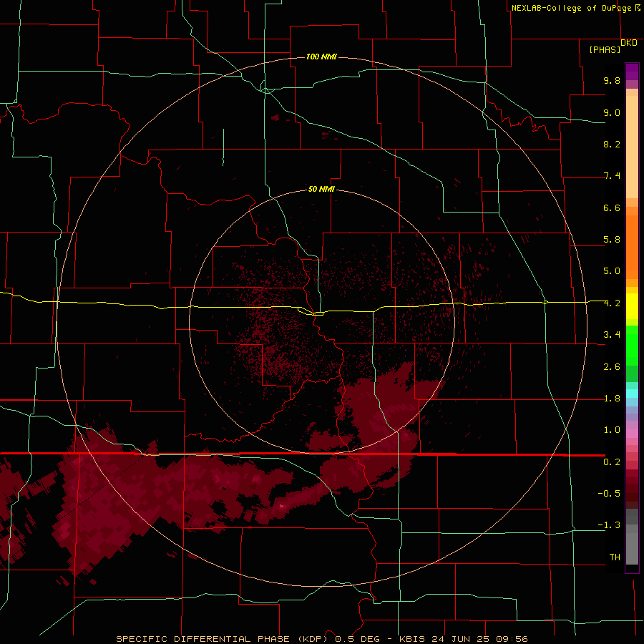644x644 pixels.
Task: Click the 1.0 value on color scale
Action: (x=612, y=430)
